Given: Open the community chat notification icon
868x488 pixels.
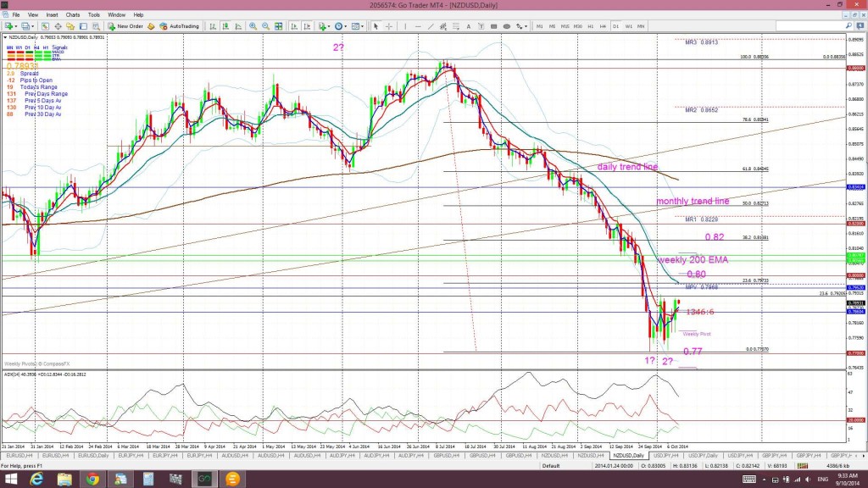Looking at the screenshot, I should 861,26.
